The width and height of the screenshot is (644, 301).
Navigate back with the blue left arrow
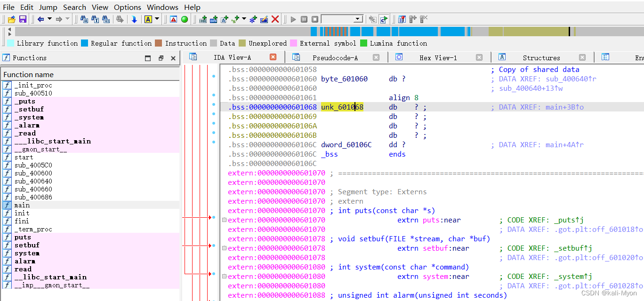point(41,19)
